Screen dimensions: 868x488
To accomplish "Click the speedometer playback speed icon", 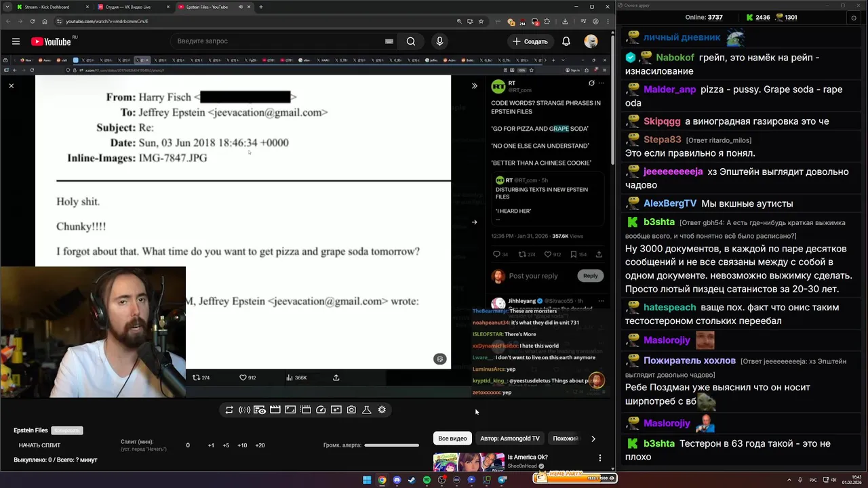I will point(321,409).
